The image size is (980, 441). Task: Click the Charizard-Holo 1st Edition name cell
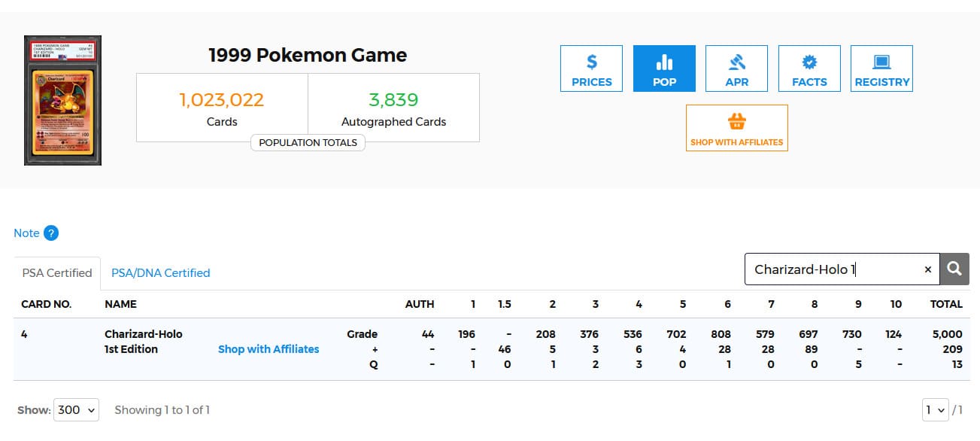click(x=143, y=342)
